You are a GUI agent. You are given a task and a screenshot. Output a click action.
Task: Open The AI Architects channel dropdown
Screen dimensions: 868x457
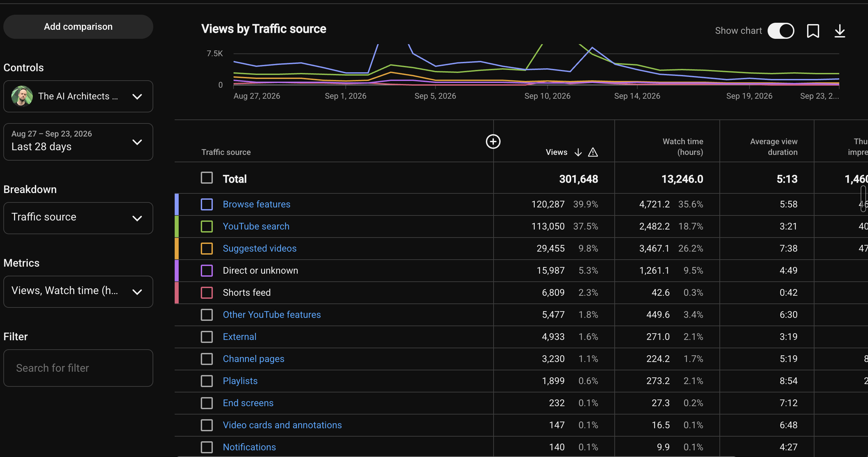(x=78, y=96)
